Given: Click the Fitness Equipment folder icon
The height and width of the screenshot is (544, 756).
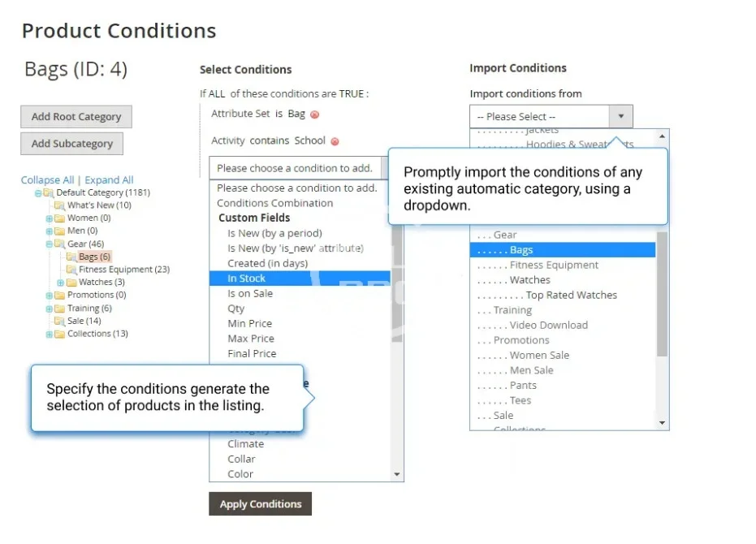Looking at the screenshot, I should tap(71, 270).
